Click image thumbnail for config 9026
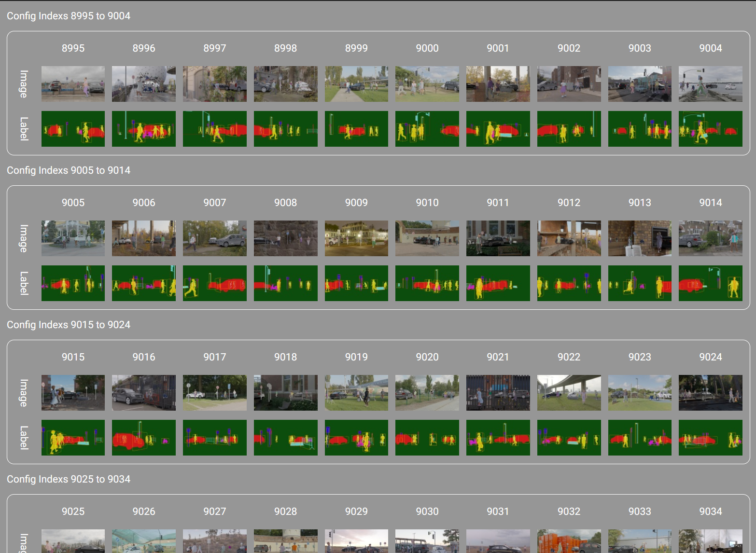756x553 pixels. point(144,541)
